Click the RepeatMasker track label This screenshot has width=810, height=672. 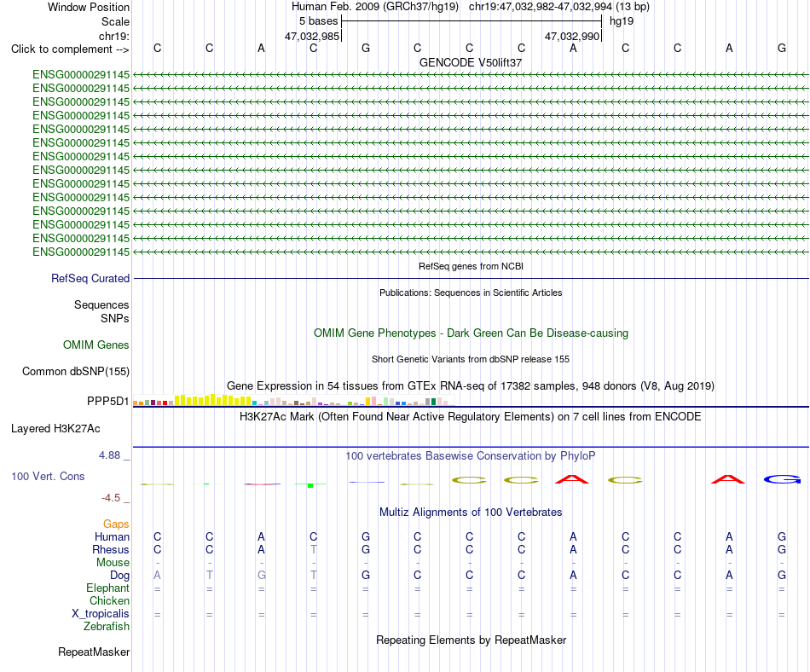point(94,652)
